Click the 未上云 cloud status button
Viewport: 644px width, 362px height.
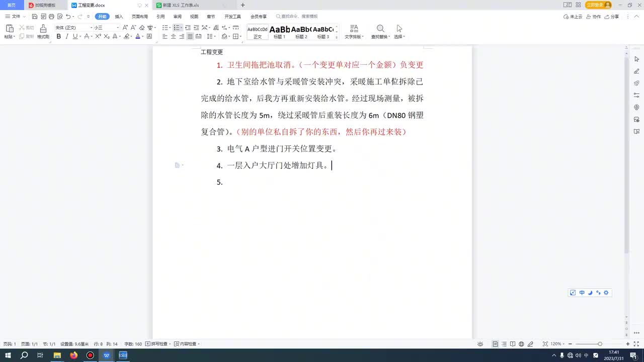(x=573, y=17)
